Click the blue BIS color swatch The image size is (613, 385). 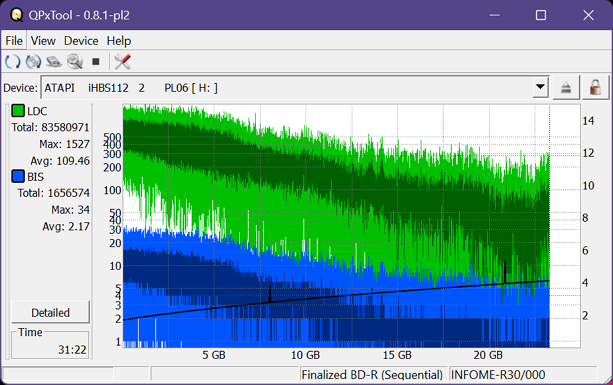pos(18,176)
